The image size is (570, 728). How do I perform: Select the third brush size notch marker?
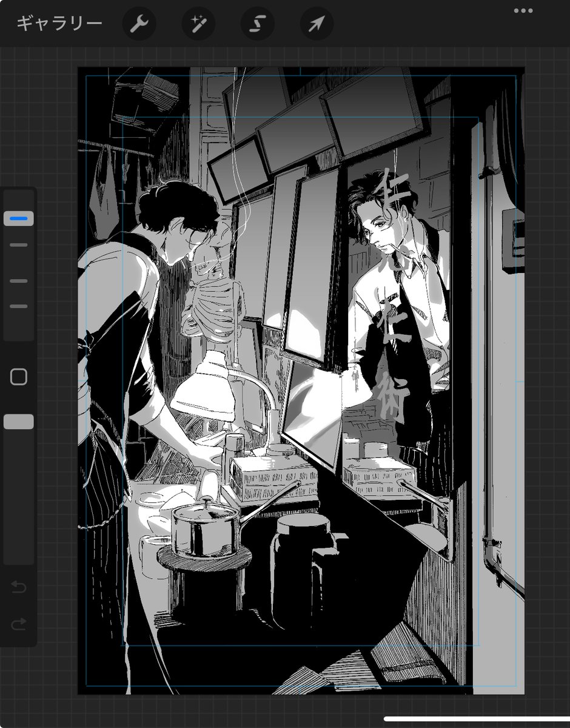19,281
